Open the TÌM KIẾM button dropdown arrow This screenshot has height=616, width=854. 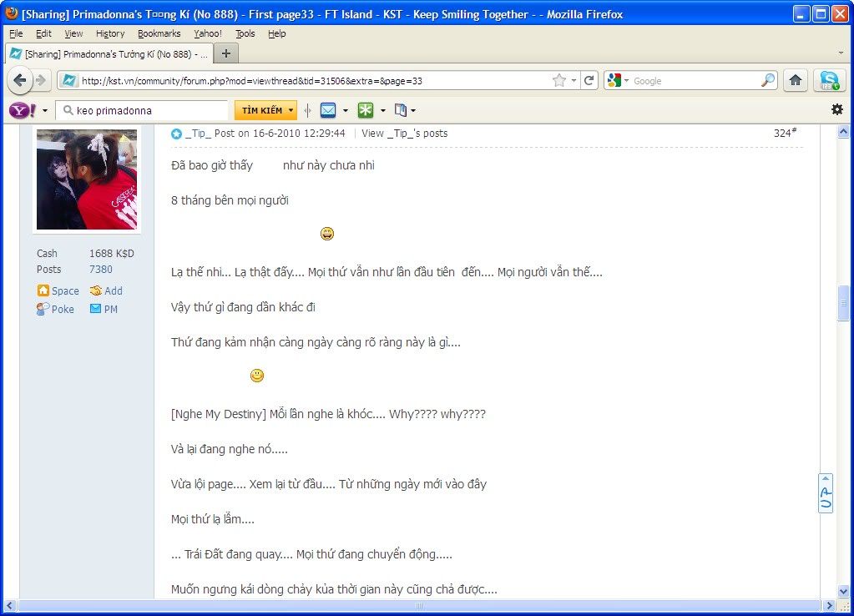(x=291, y=110)
